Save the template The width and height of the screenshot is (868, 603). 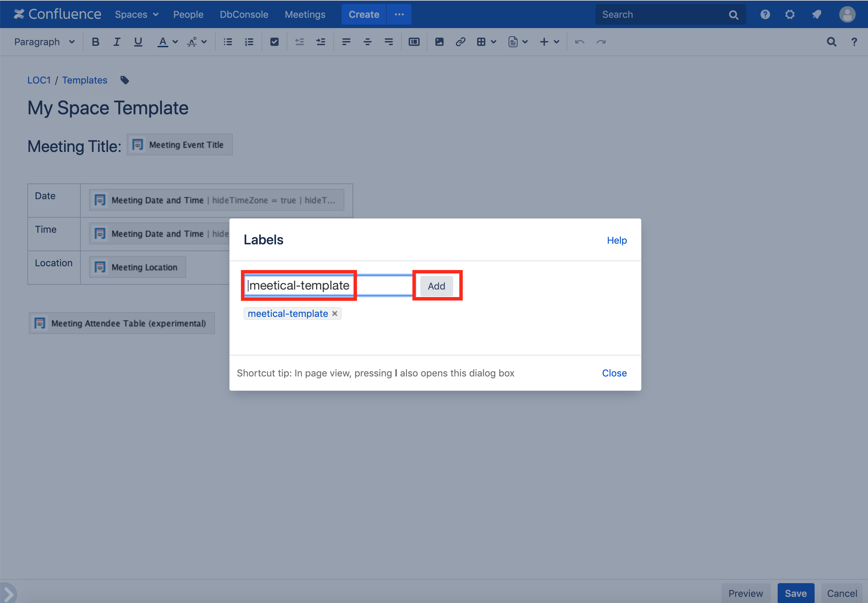pos(796,593)
